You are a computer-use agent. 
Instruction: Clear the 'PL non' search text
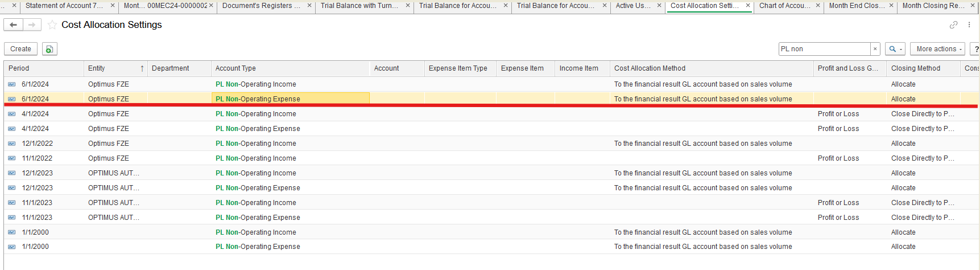875,49
